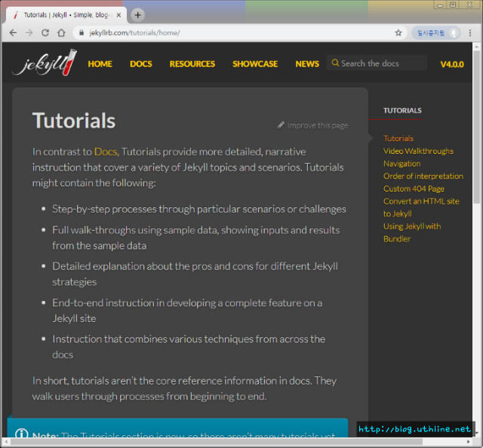Go back to the previous page
The image size is (483, 448).
[x=13, y=32]
